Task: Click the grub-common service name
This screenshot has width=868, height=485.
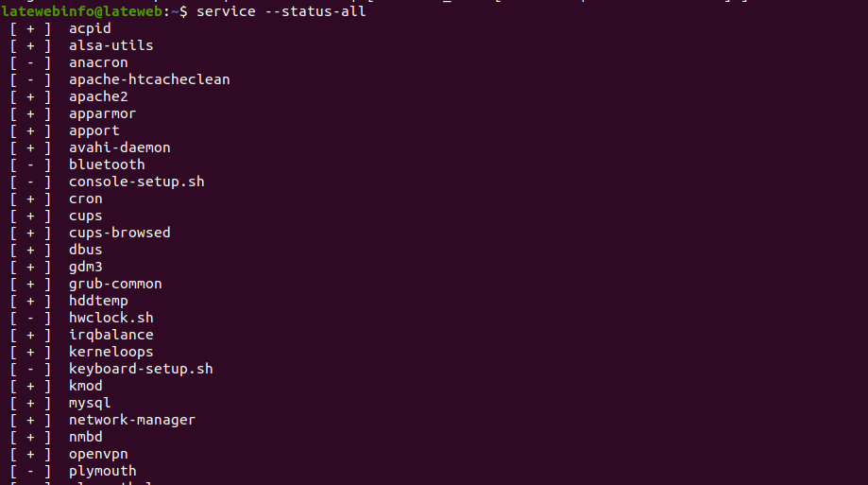Action: (x=115, y=284)
